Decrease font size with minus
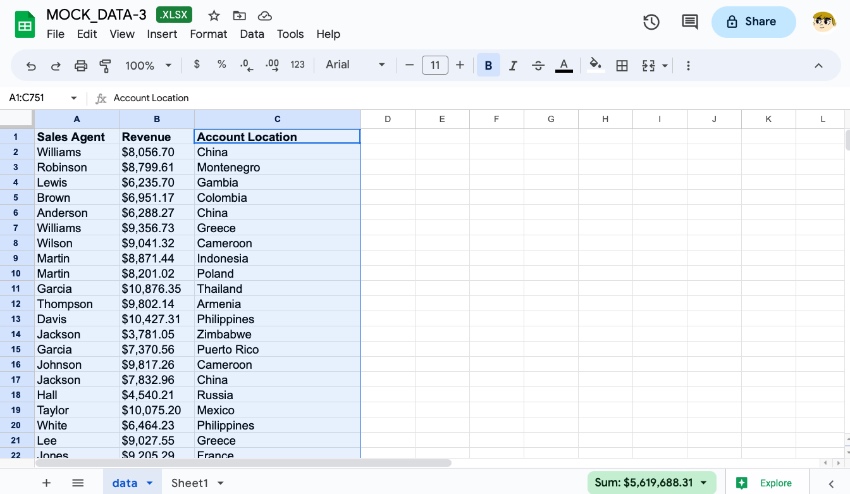The height and width of the screenshot is (494, 850). pos(409,65)
